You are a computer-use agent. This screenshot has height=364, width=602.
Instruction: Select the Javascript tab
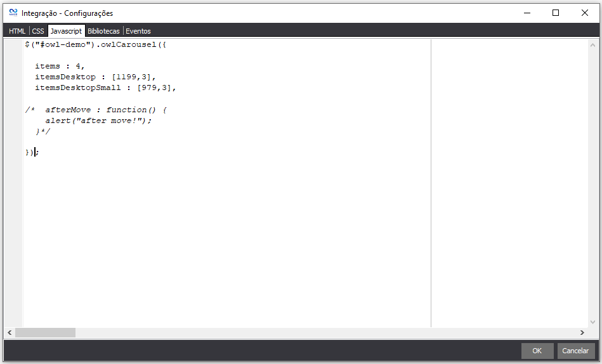coord(66,31)
